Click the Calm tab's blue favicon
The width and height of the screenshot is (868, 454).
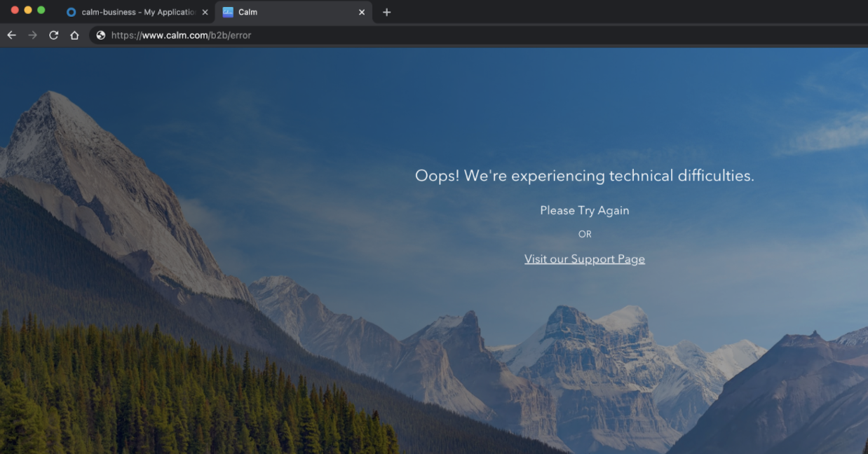coord(228,12)
